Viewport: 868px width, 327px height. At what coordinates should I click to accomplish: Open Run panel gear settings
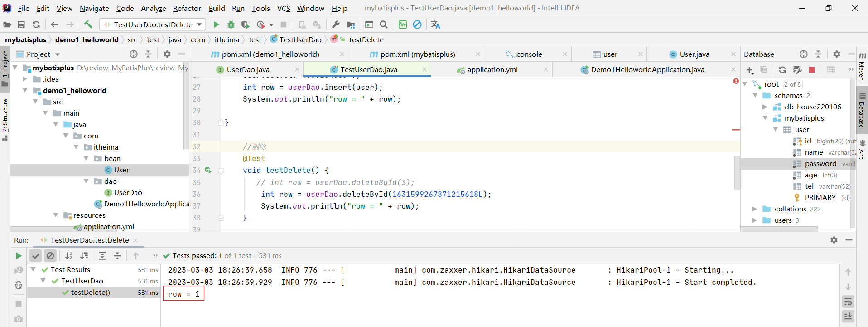pyautogui.click(x=834, y=240)
